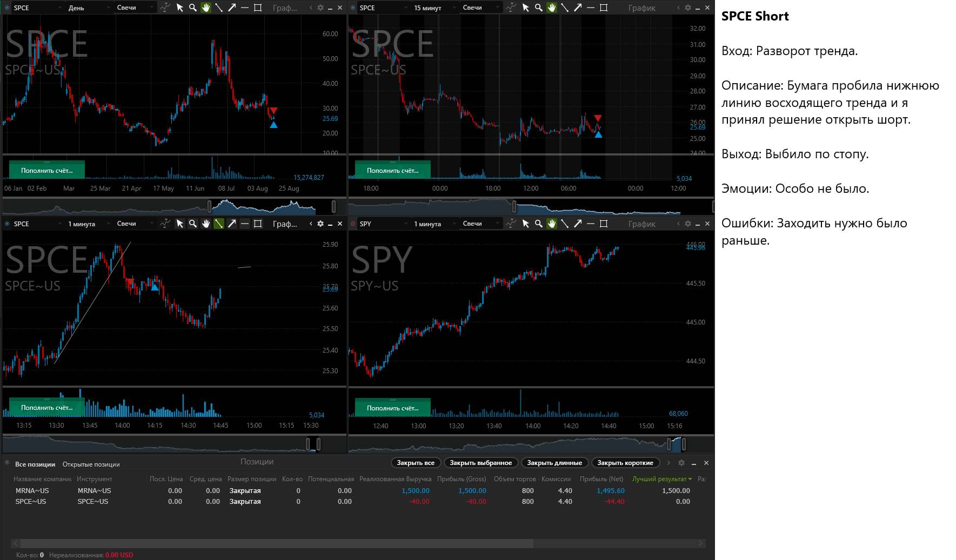Toggle hand pan tool in SPCE Day chart
This screenshot has width=956, height=560.
click(x=206, y=8)
